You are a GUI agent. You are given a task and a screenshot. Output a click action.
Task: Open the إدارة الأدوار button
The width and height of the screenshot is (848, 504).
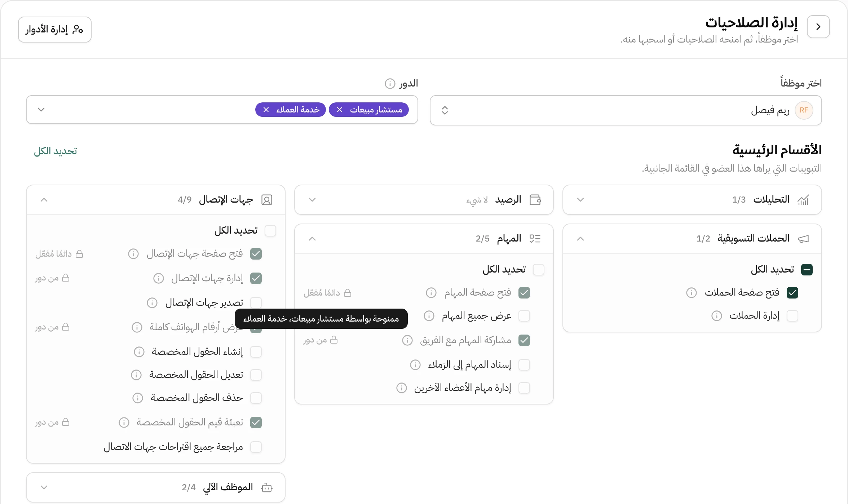tap(55, 30)
